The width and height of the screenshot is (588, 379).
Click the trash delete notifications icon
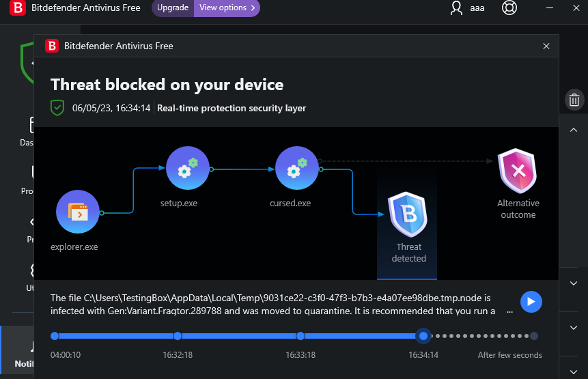click(574, 100)
